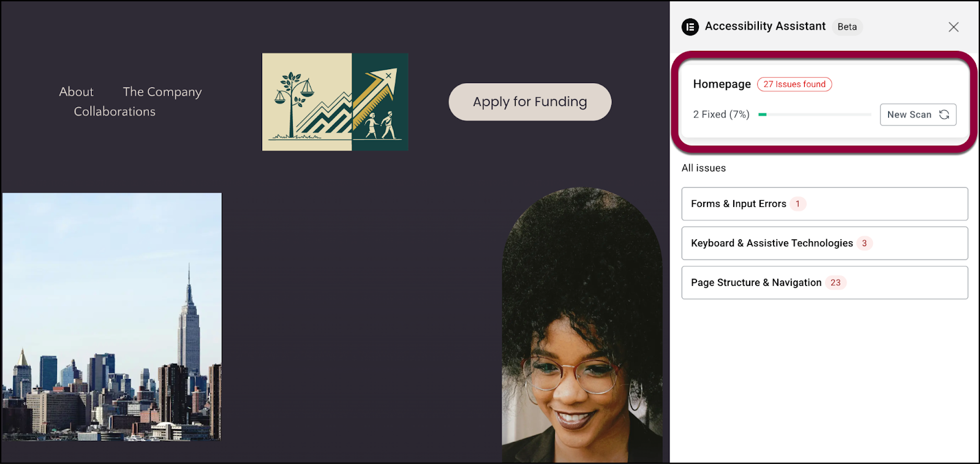Open the Collaborations menu link

[115, 111]
